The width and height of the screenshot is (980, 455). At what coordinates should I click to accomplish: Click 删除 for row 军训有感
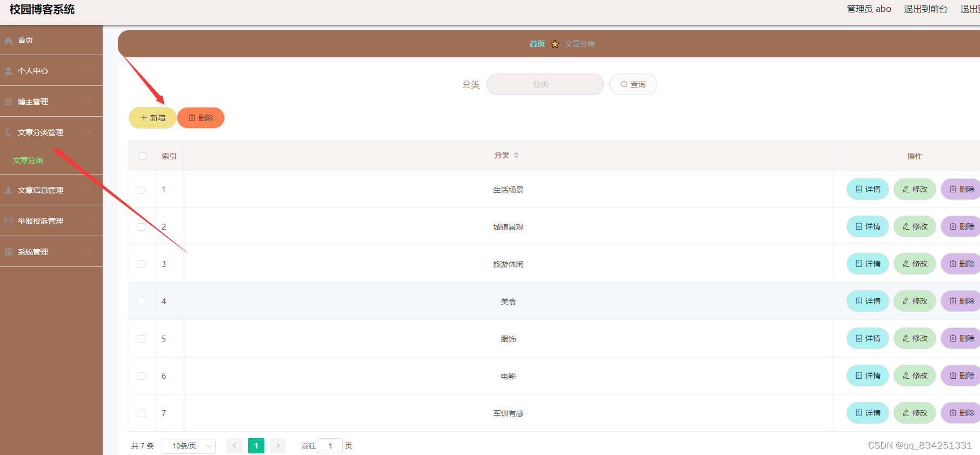961,413
